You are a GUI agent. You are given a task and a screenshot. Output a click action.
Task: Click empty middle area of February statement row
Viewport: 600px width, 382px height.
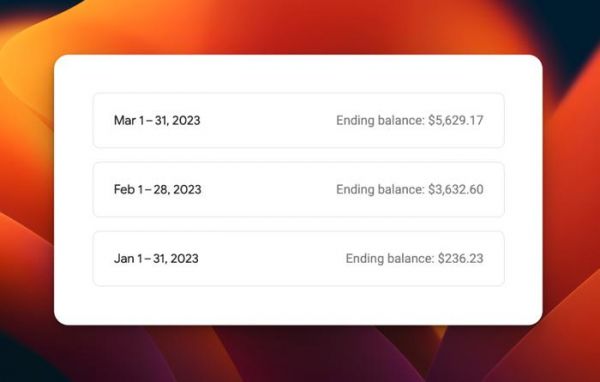(x=268, y=189)
